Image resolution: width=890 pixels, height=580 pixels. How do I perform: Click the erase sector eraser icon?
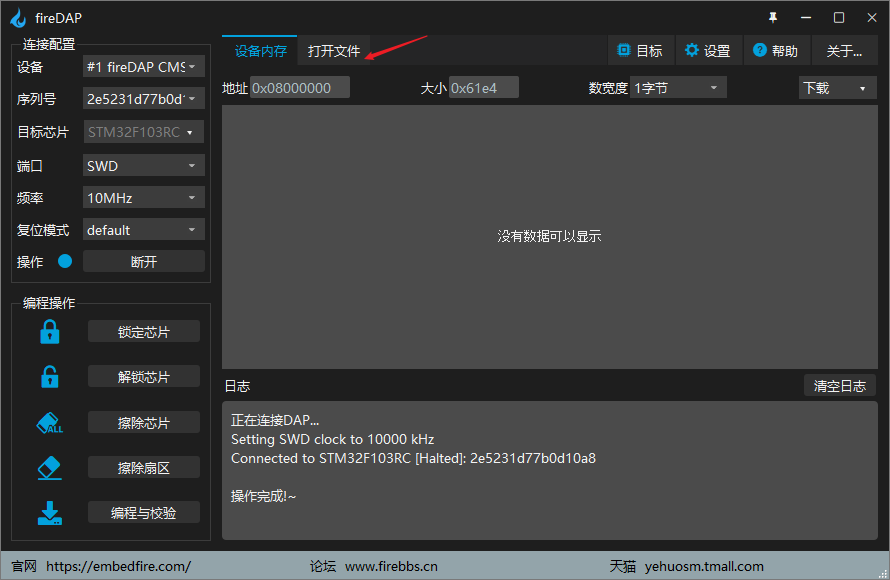coord(49,468)
